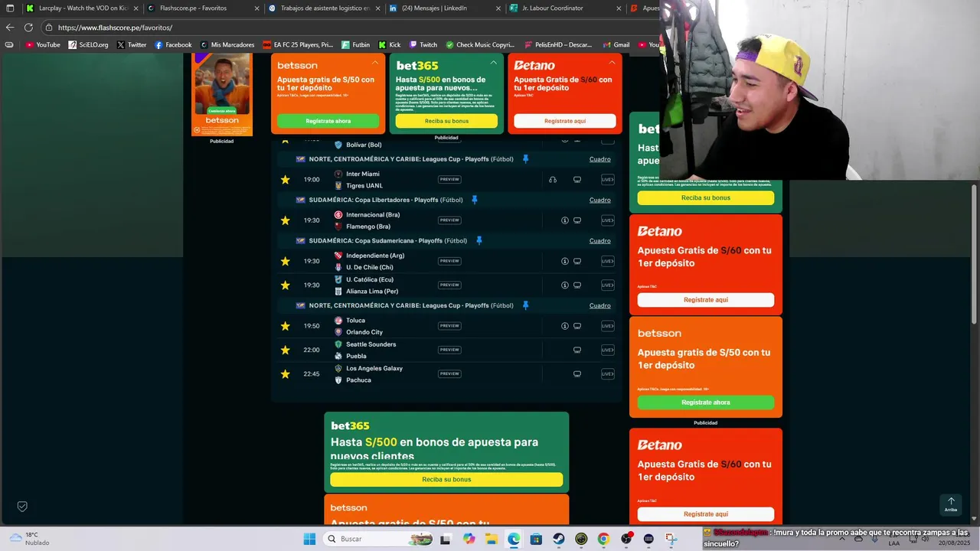
Task: Open Steam from the taskbar
Action: (559, 539)
